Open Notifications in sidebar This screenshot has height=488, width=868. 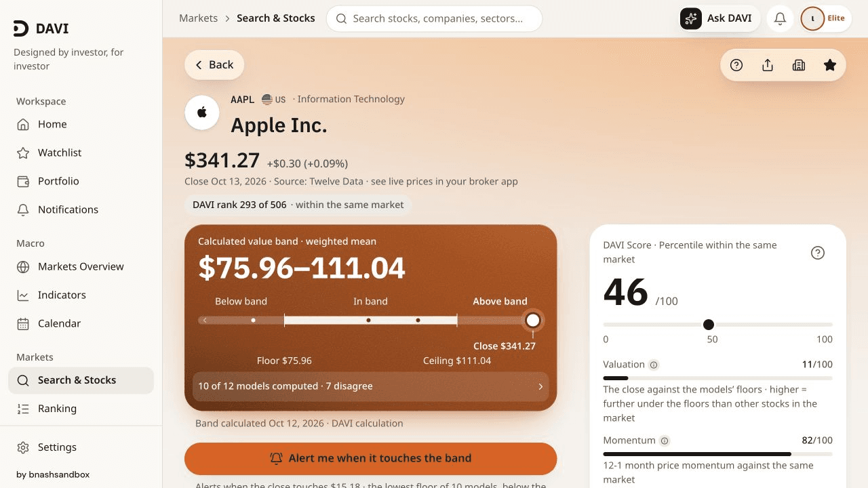click(x=81, y=209)
